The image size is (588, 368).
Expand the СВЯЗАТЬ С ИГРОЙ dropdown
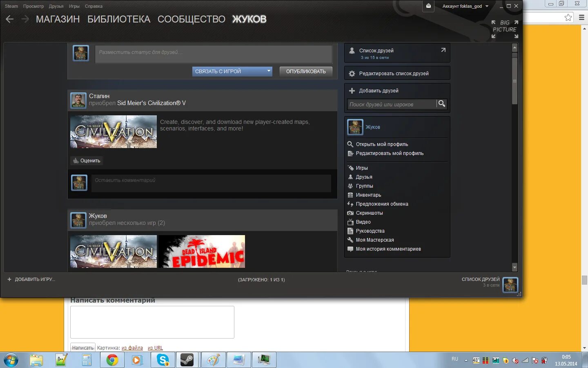(232, 71)
